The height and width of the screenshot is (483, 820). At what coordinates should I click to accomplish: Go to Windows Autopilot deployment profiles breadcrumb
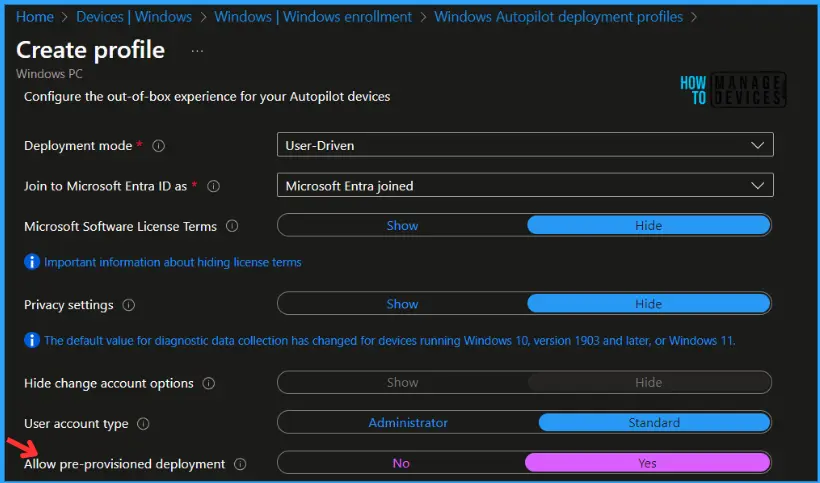pyautogui.click(x=559, y=17)
